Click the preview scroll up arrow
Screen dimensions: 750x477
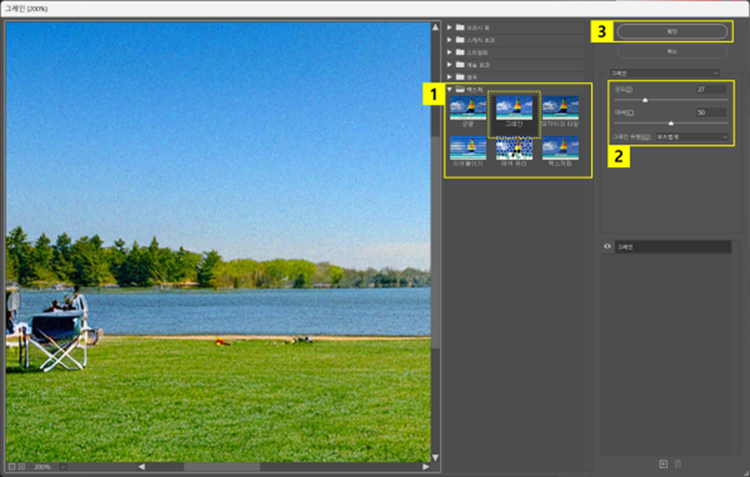[x=435, y=27]
